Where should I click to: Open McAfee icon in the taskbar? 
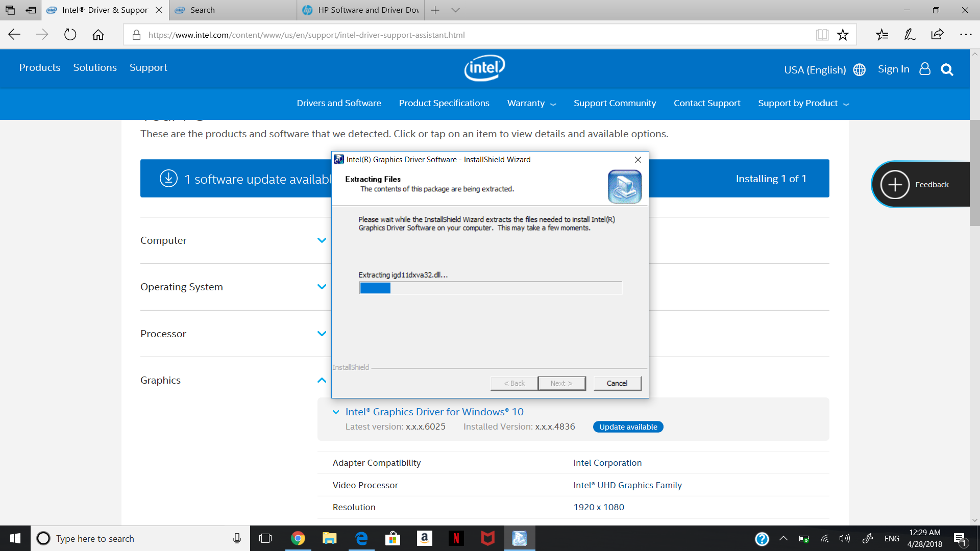click(488, 538)
